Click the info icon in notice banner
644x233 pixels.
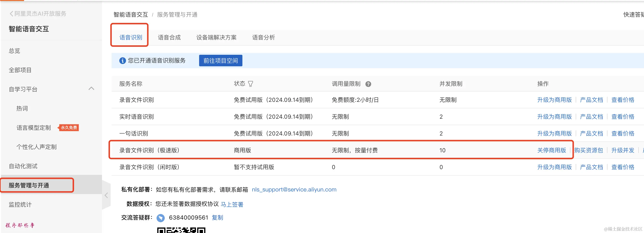coord(122,61)
